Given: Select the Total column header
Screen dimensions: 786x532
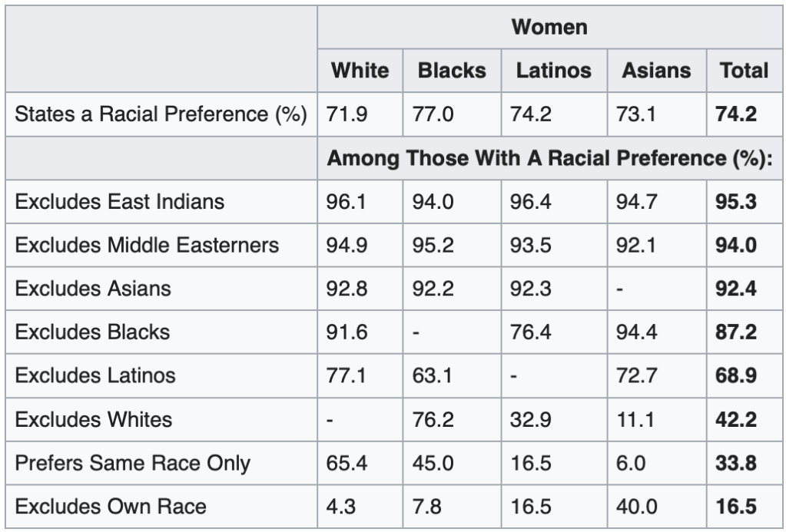Looking at the screenshot, I should (x=744, y=71).
